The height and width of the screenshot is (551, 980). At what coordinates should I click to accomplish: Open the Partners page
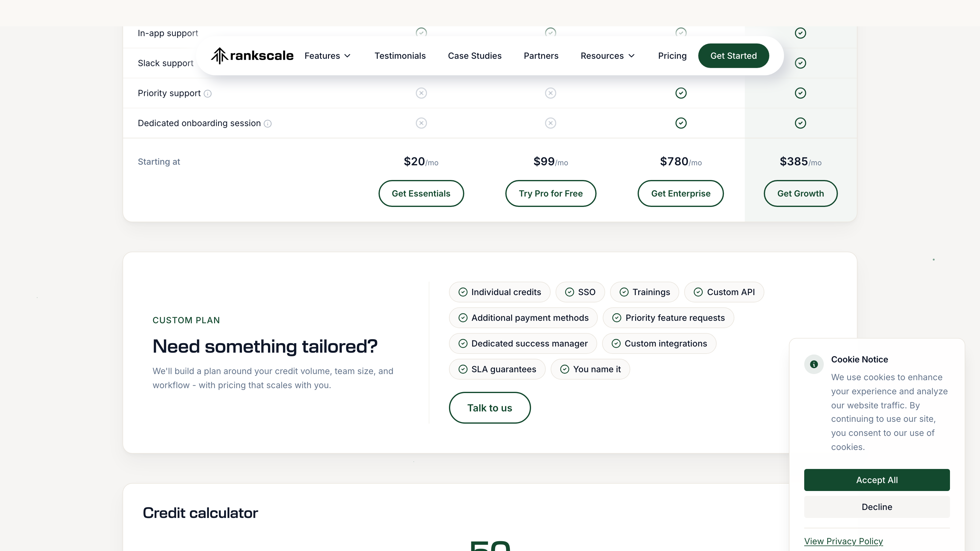point(541,56)
